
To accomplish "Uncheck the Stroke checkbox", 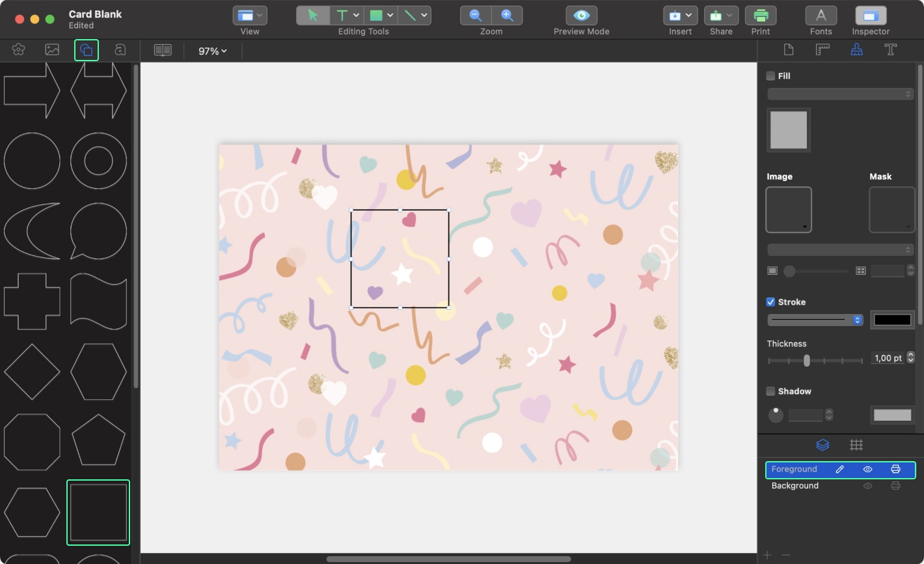I will (x=771, y=302).
